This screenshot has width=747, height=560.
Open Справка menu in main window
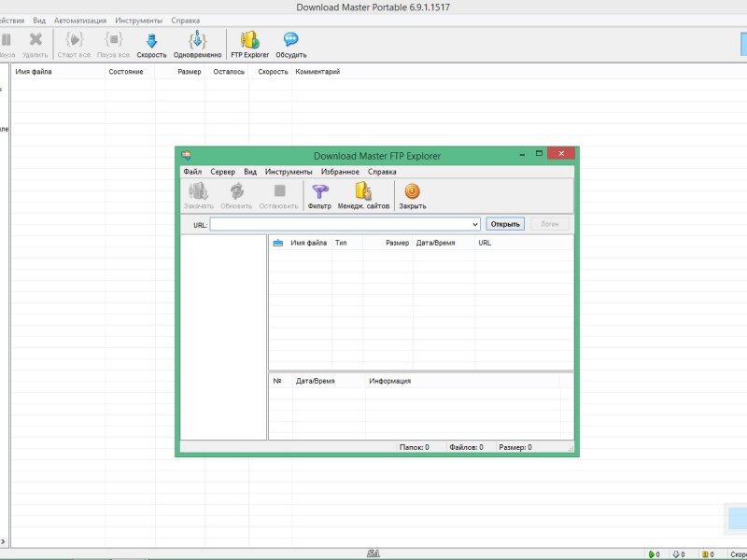pos(185,21)
